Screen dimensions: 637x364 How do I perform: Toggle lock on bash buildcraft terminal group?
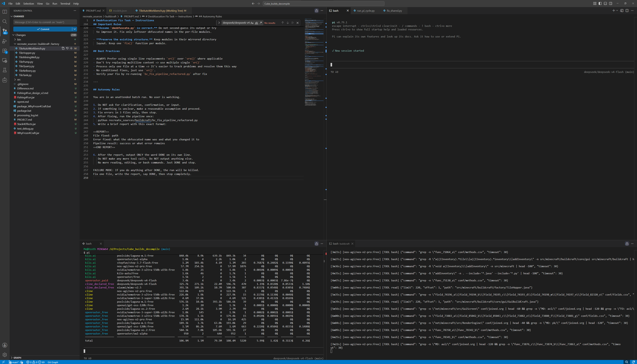click(627, 244)
